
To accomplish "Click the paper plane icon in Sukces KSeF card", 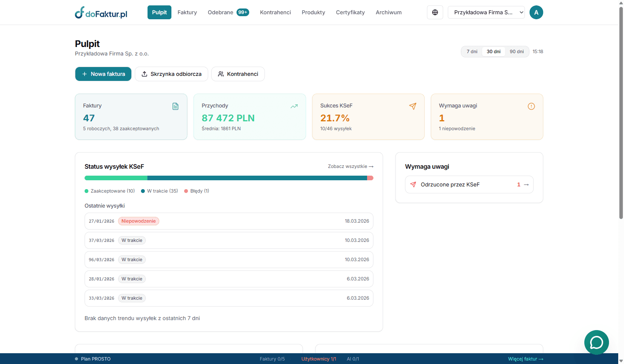I will 413,106.
